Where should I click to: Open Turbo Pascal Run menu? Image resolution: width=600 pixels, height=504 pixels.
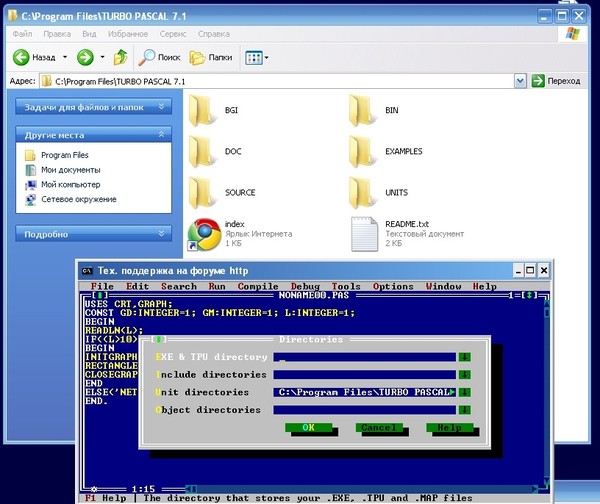pos(217,286)
